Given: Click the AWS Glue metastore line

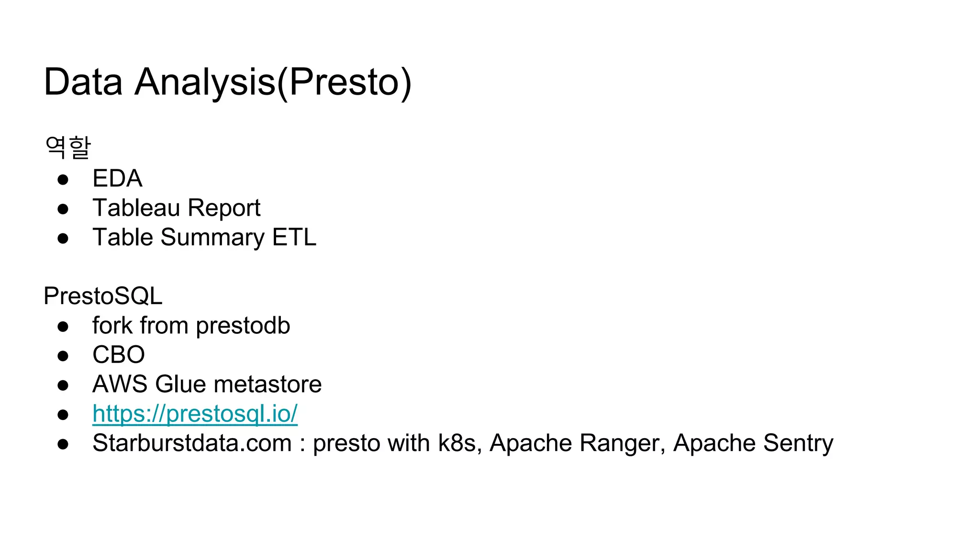Looking at the screenshot, I should (207, 385).
